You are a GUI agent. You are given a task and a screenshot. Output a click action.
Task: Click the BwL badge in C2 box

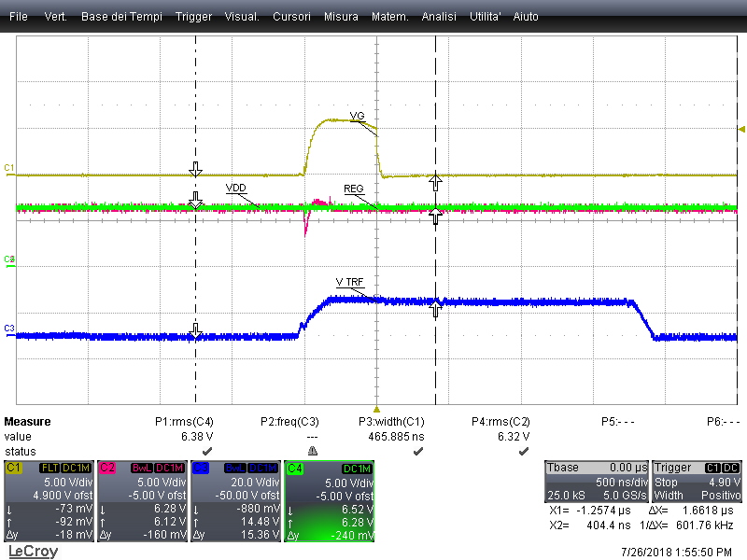[142, 469]
